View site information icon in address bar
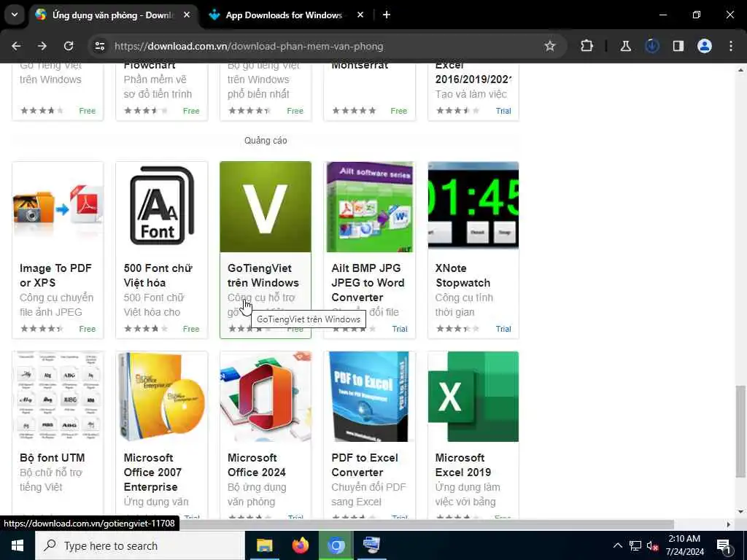747x560 pixels. click(x=99, y=46)
